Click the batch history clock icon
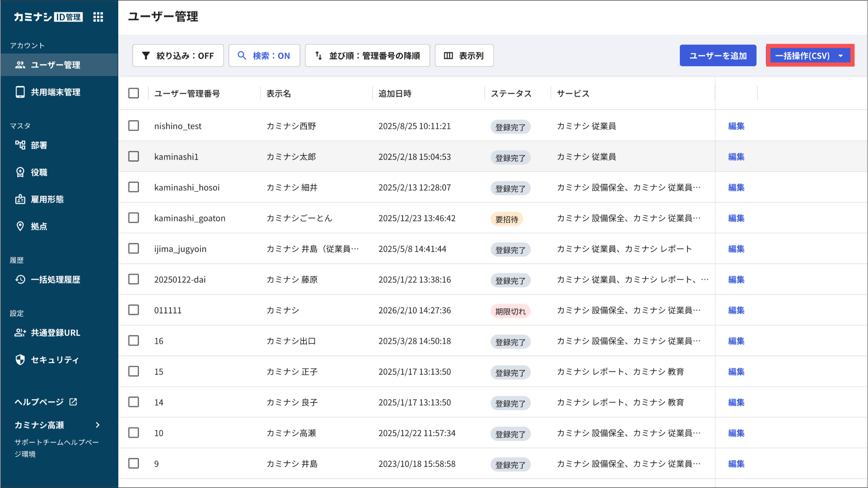This screenshot has width=868, height=488. (x=20, y=279)
